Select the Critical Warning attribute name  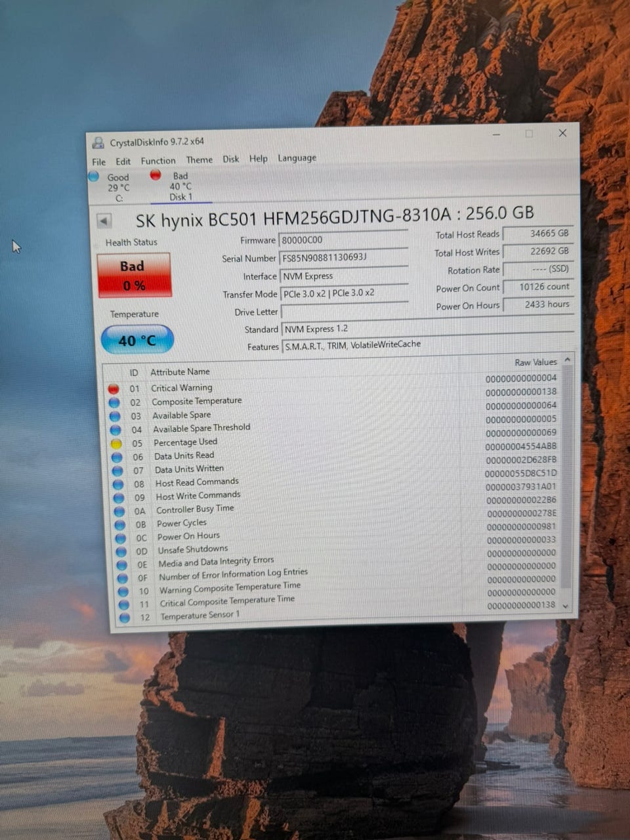click(x=182, y=388)
